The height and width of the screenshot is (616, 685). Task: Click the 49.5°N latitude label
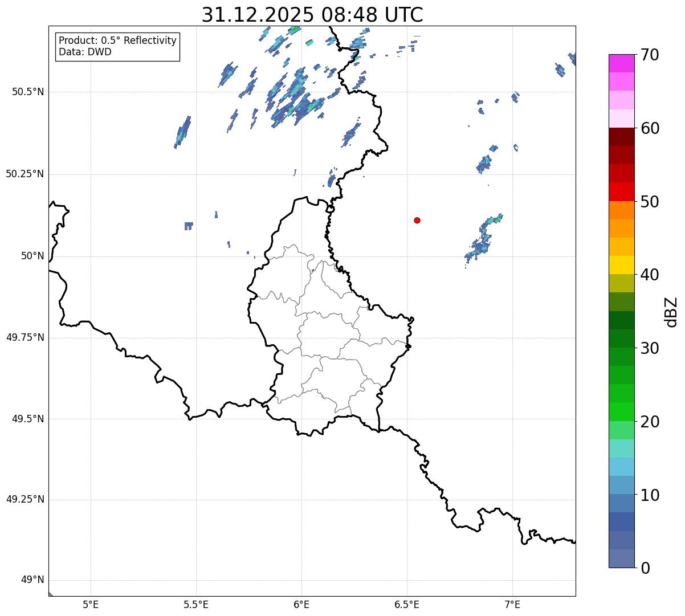(28, 419)
